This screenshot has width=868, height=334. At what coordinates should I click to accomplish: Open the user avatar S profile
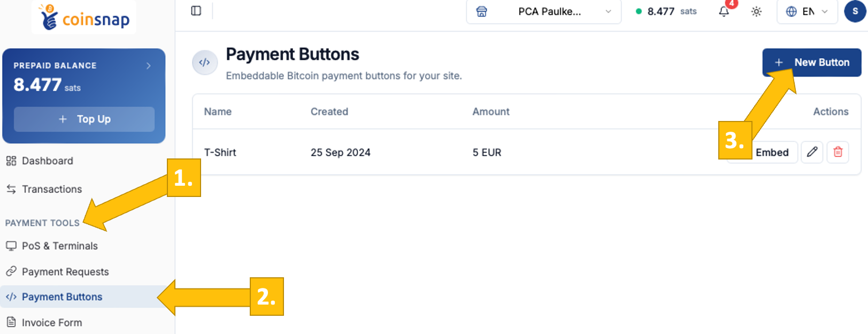pos(855,11)
